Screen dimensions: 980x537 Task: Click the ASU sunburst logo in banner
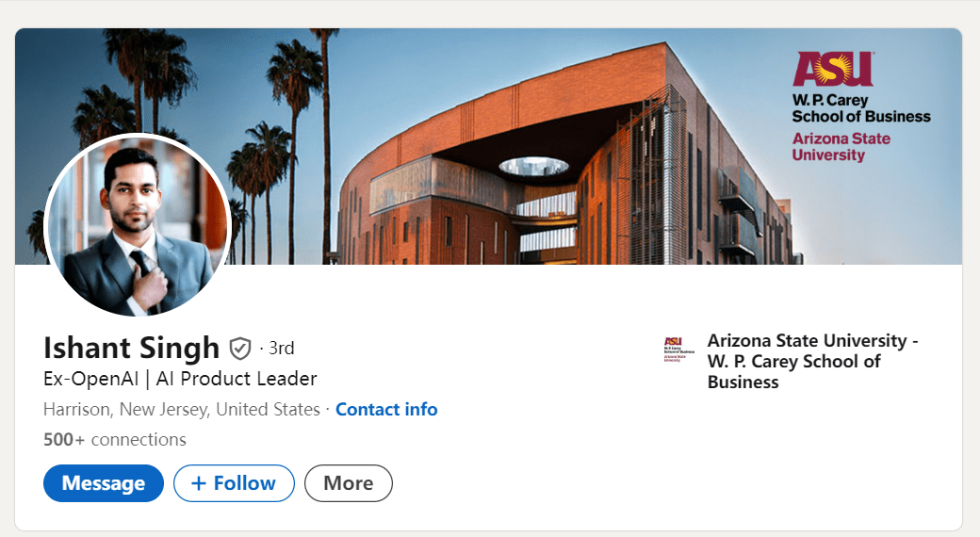[833, 70]
